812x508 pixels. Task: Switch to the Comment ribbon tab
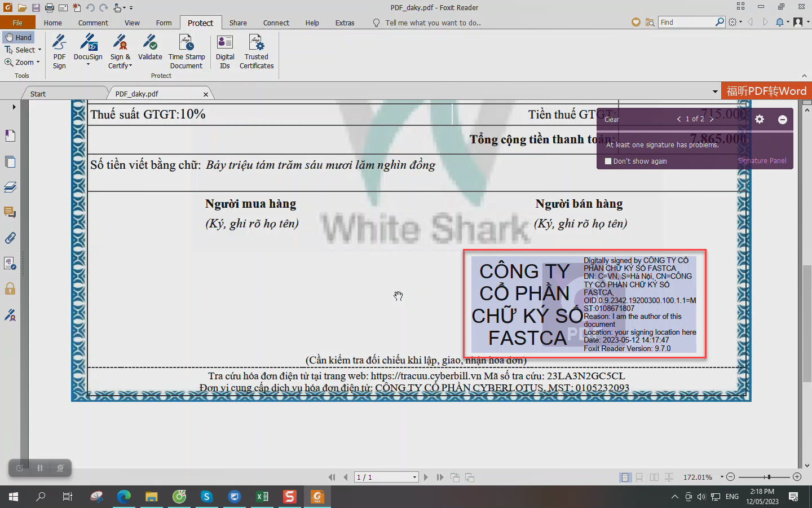93,23
